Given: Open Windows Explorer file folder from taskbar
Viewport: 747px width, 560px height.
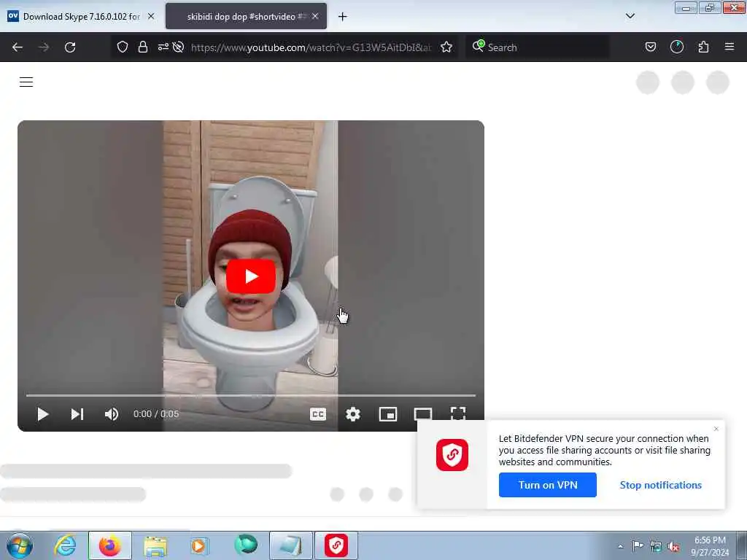Looking at the screenshot, I should point(155,545).
